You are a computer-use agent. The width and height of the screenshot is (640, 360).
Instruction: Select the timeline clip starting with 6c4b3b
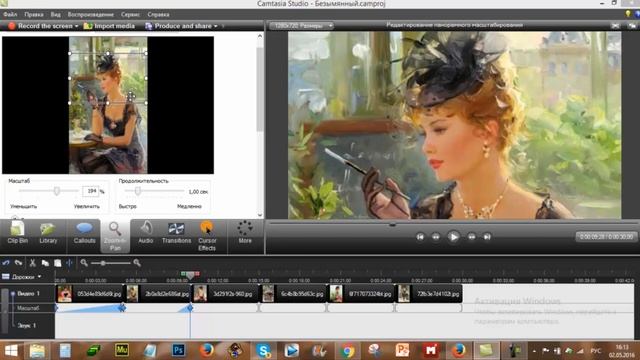tap(293, 294)
